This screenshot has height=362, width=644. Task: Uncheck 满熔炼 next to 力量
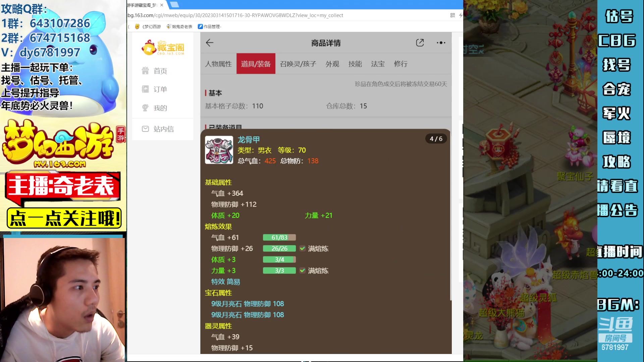[x=302, y=270]
